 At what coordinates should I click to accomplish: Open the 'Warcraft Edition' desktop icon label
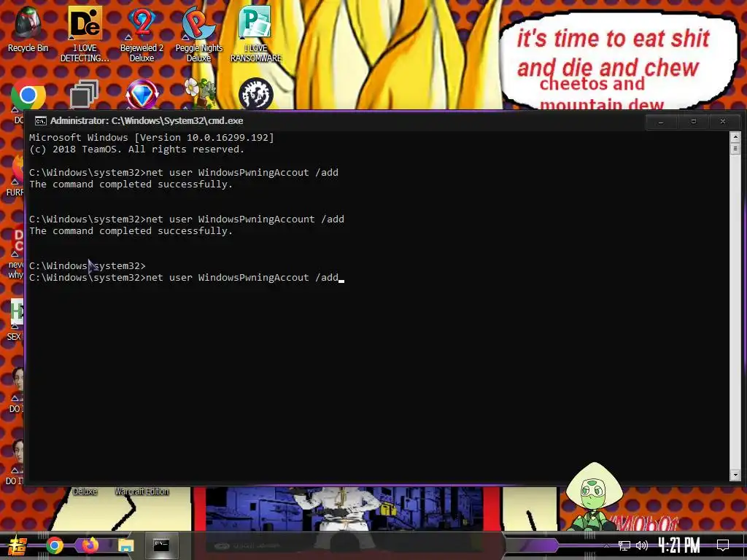(142, 491)
